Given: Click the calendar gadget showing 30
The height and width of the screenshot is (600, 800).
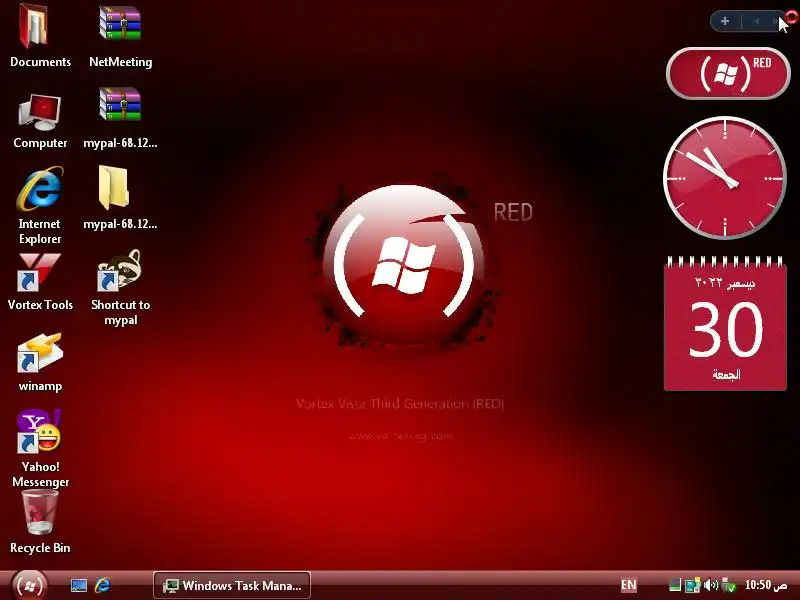Looking at the screenshot, I should point(725,324).
